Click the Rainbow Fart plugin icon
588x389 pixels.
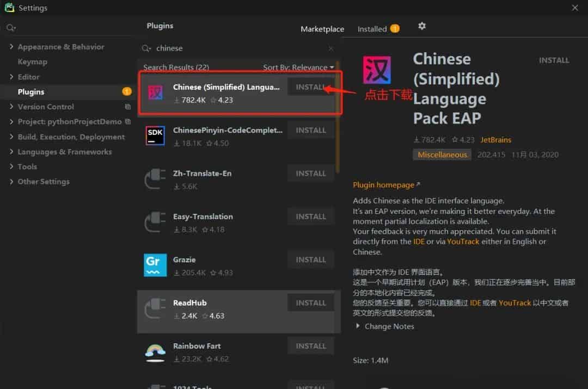[x=155, y=352]
